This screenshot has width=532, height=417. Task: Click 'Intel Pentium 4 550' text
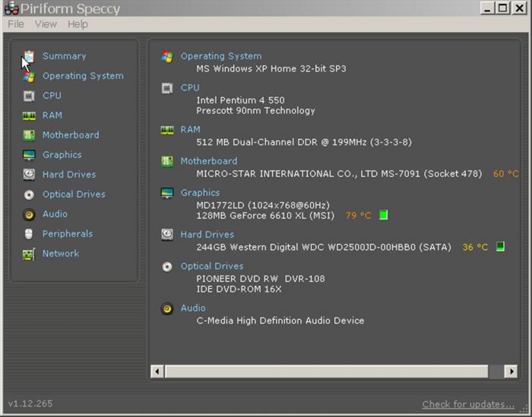pos(241,100)
